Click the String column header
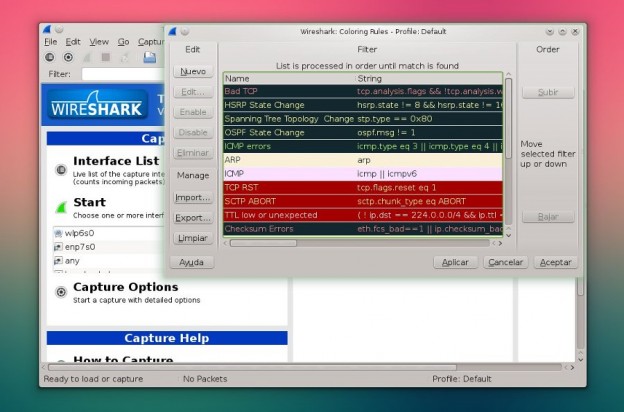This screenshot has width=624, height=412. point(429,78)
